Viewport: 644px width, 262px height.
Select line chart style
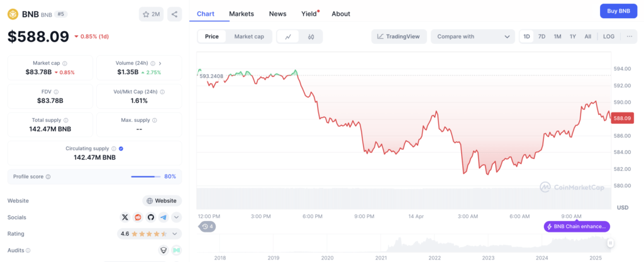click(x=288, y=36)
